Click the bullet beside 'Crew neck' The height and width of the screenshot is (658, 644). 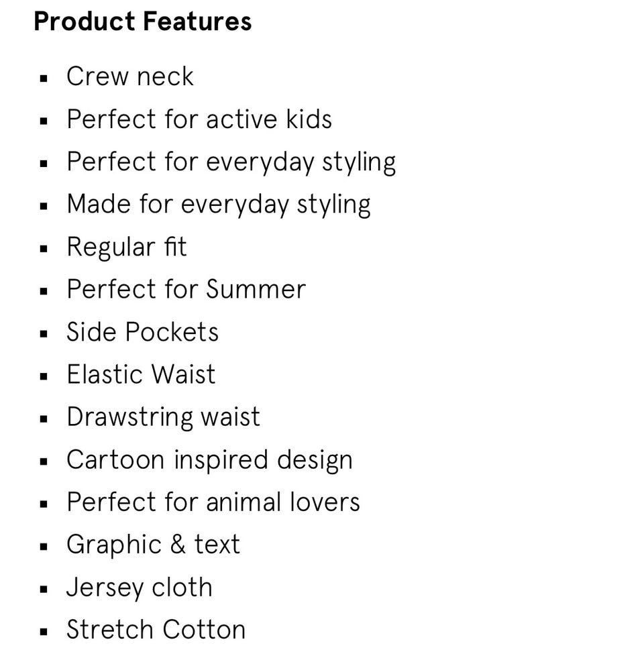(x=44, y=78)
